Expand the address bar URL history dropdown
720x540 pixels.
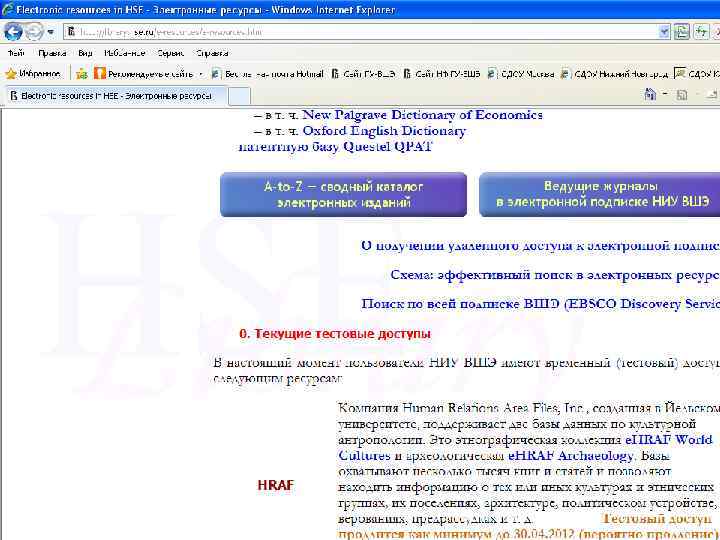[x=664, y=32]
